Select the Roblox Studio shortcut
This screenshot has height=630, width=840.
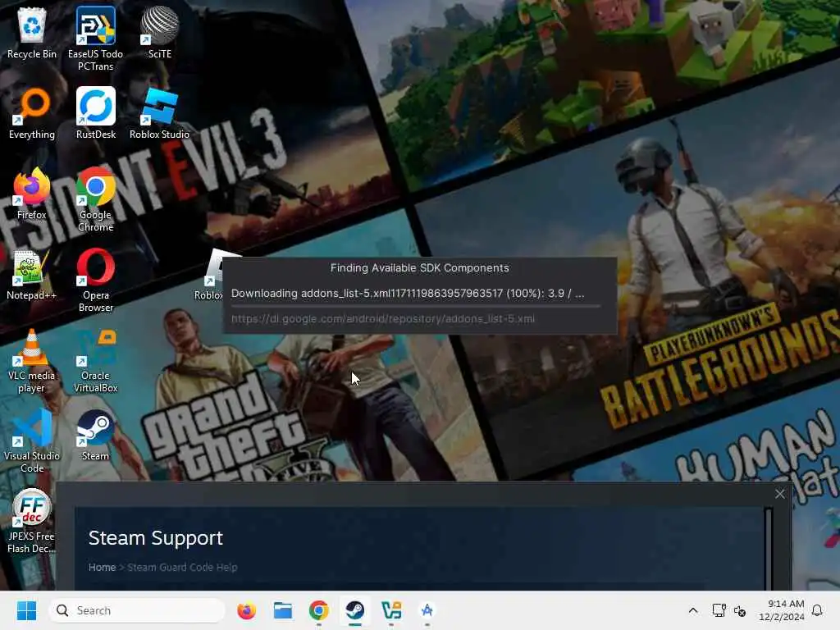[x=160, y=113]
